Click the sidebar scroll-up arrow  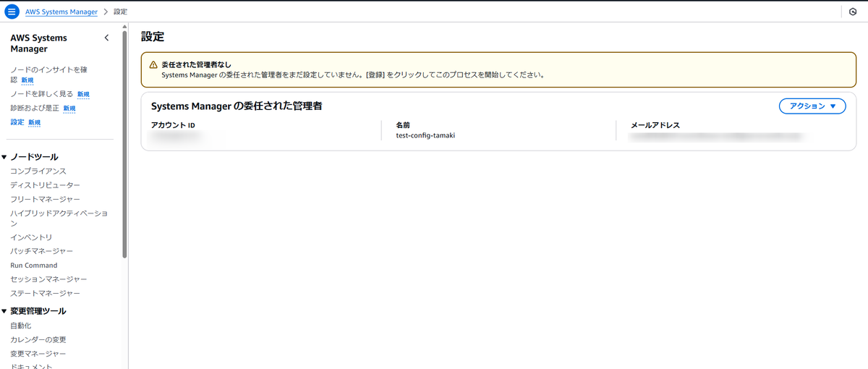[125, 27]
